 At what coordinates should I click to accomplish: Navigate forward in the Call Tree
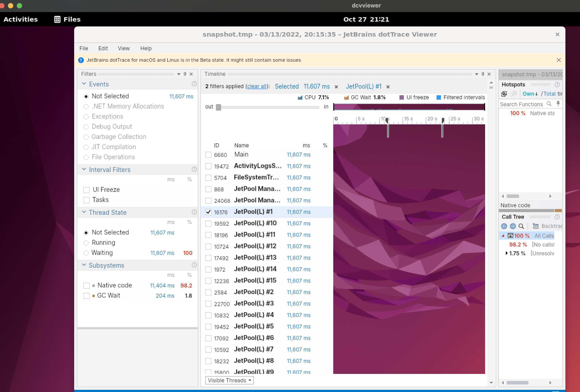click(x=513, y=227)
